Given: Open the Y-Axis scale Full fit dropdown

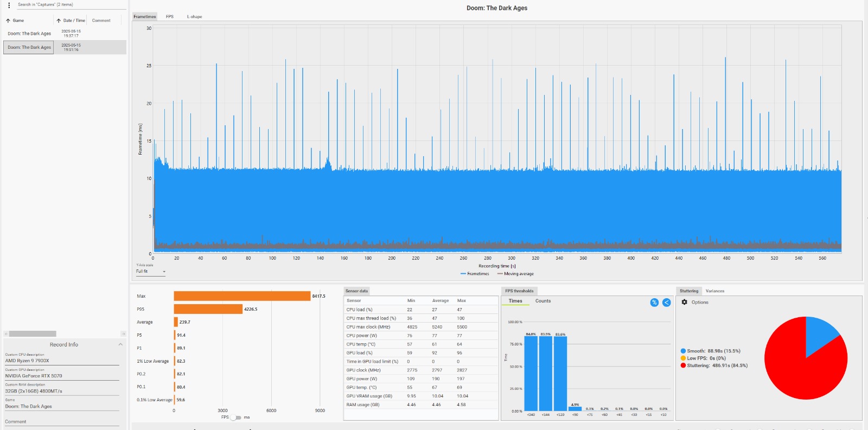Looking at the screenshot, I should click(151, 272).
